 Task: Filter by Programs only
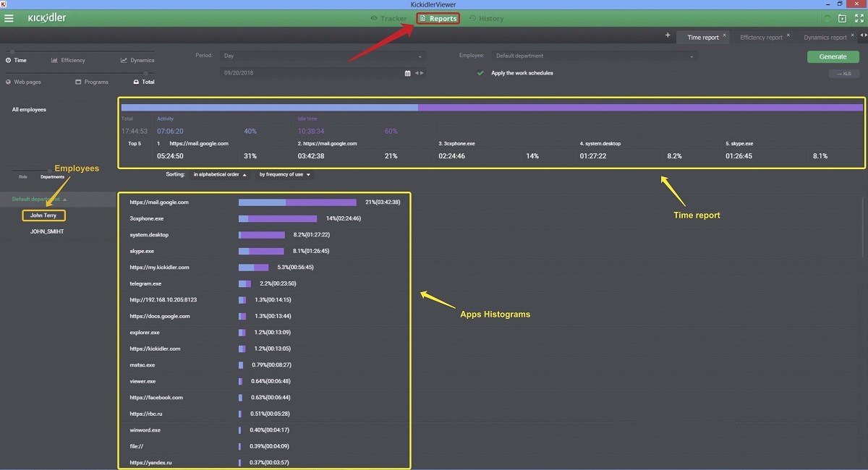click(x=92, y=82)
